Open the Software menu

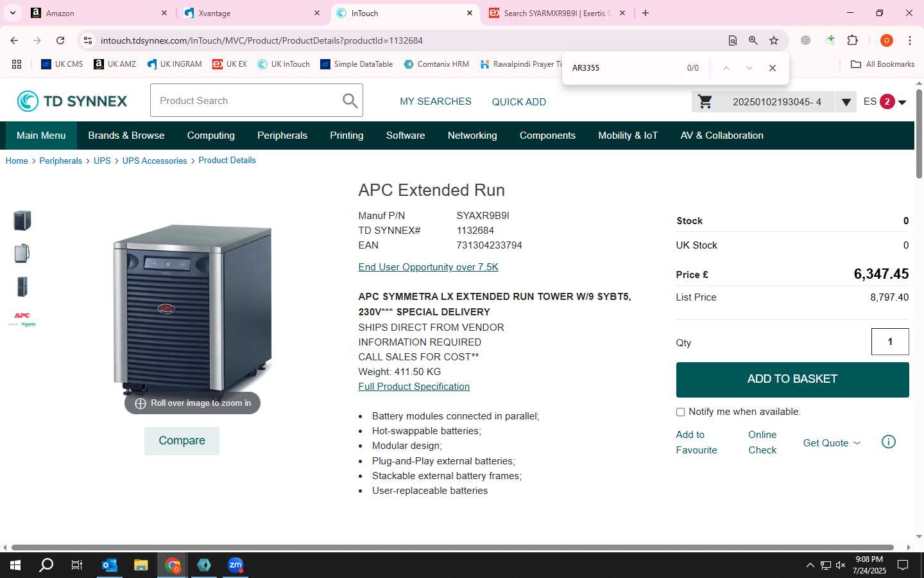point(406,136)
